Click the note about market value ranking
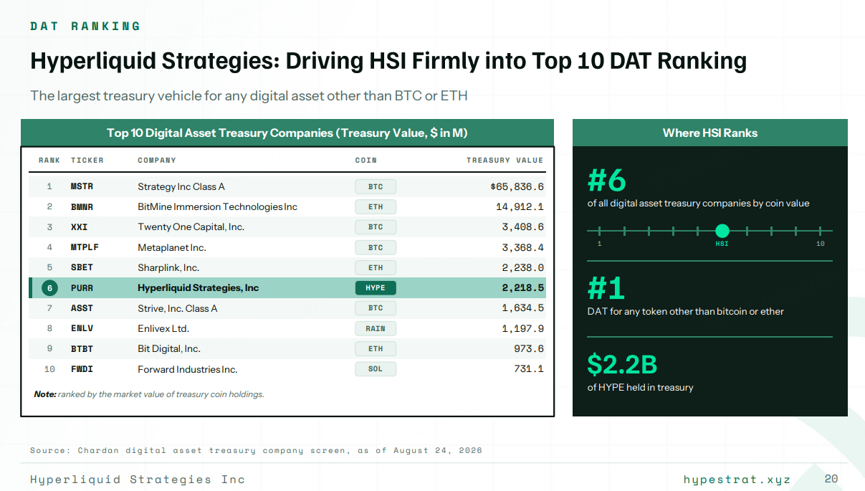865x491 pixels. [149, 394]
